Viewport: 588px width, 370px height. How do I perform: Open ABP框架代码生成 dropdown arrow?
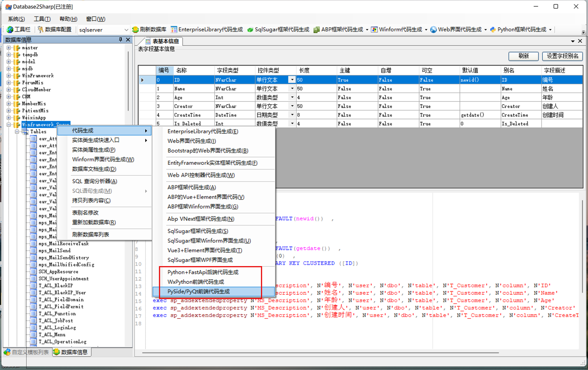coord(367,29)
